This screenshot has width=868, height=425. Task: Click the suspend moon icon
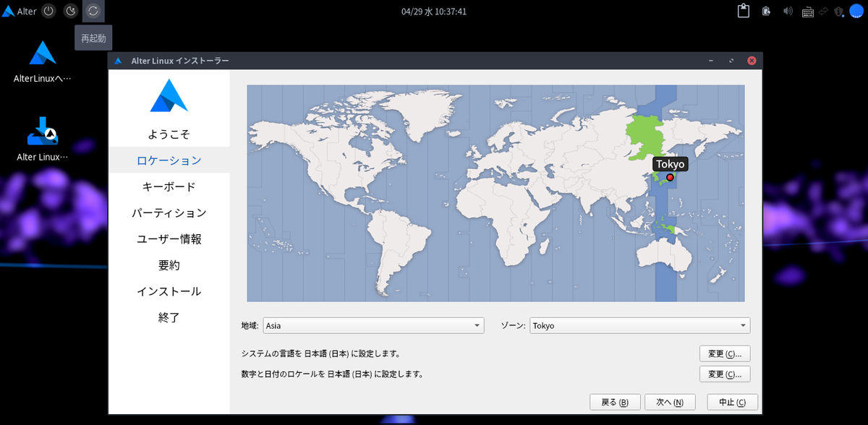pyautogui.click(x=71, y=11)
